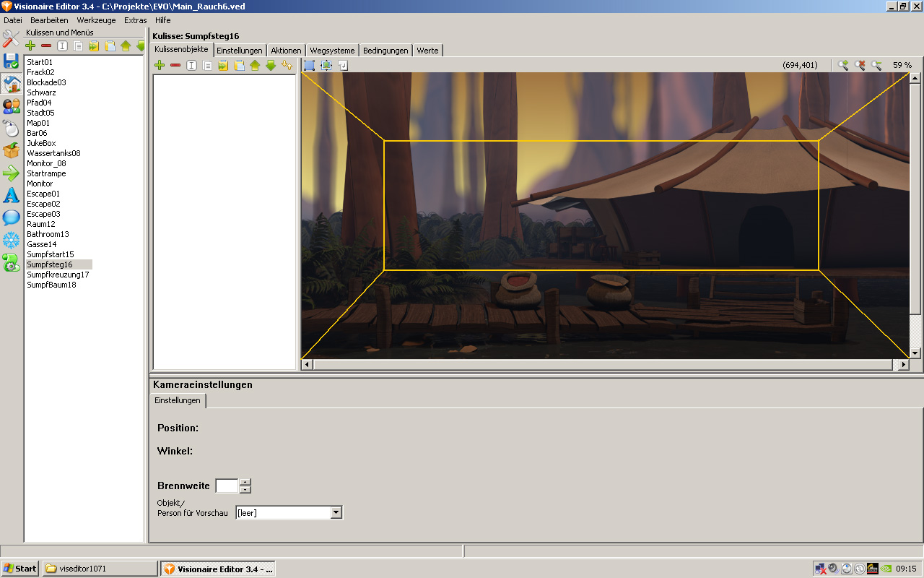Open the Objekt/Person für Vorschau dropdown

[x=336, y=513]
